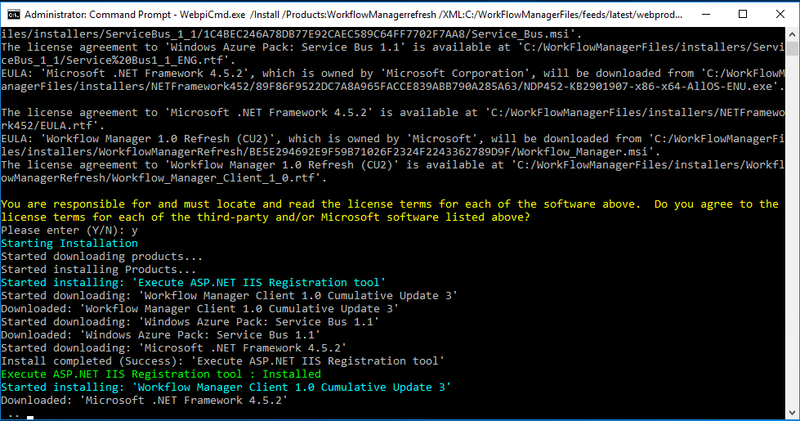This screenshot has width=800, height=421.
Task: Click "EULA: 'Workflow Manager 1.0 Refresh (CU2)'" line
Action: (392, 139)
